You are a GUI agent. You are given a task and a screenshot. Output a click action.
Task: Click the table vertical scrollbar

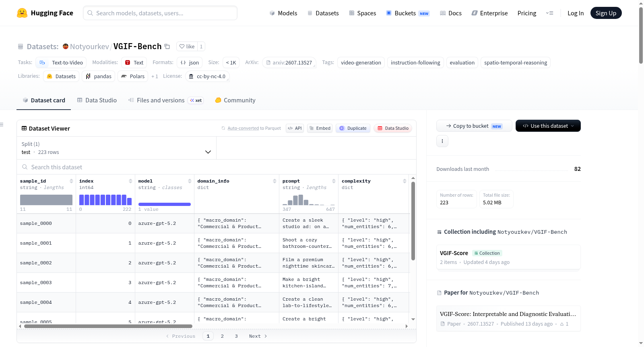413,221
